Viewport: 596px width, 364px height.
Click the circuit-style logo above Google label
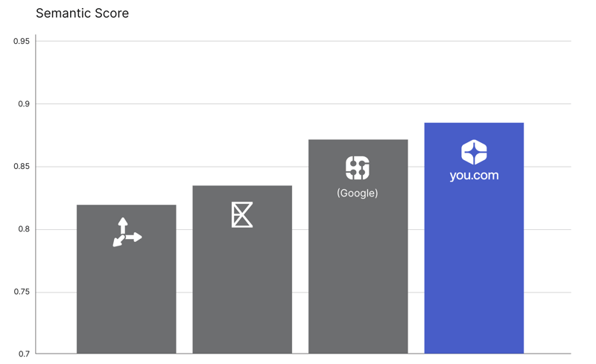[358, 167]
